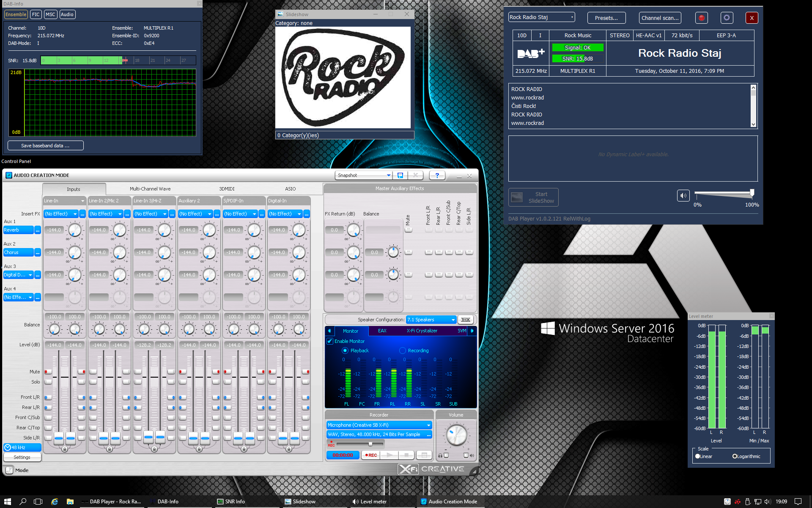
Task: Open recording format options ellipsis button
Action: (429, 434)
